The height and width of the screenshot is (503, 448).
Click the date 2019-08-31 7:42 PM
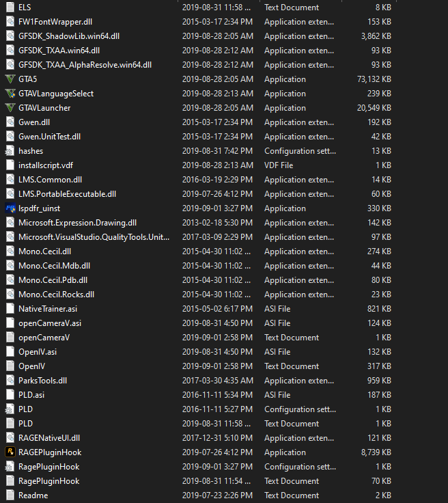coord(217,151)
